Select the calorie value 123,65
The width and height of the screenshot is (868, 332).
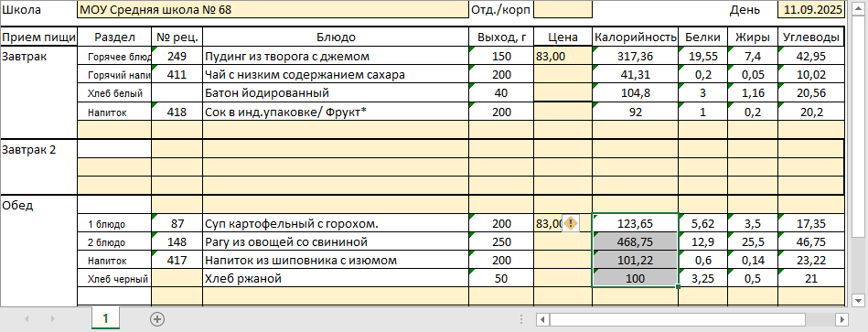[636, 223]
